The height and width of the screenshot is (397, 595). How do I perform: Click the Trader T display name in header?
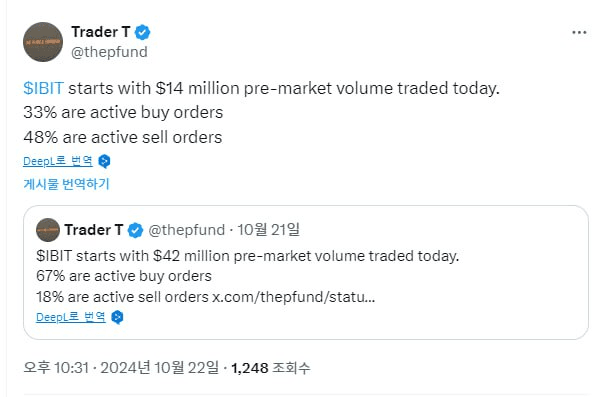click(x=101, y=32)
